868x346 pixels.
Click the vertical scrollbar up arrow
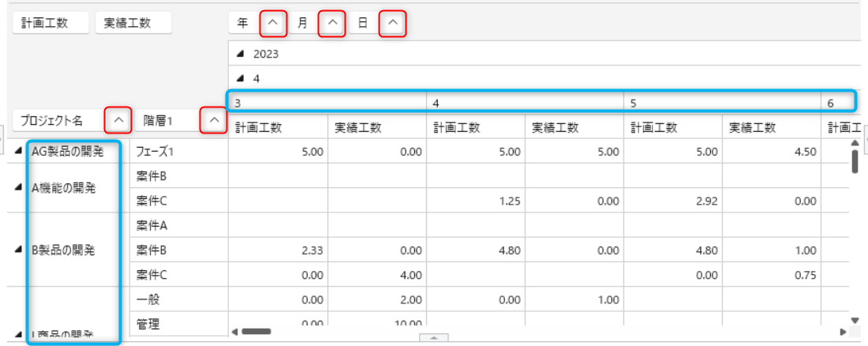(854, 143)
